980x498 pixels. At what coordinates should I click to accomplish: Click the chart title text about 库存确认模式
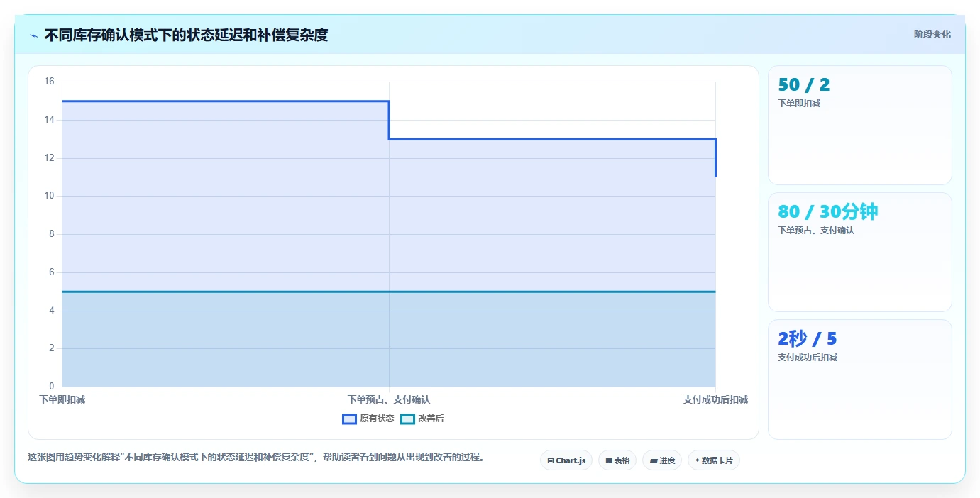[186, 35]
